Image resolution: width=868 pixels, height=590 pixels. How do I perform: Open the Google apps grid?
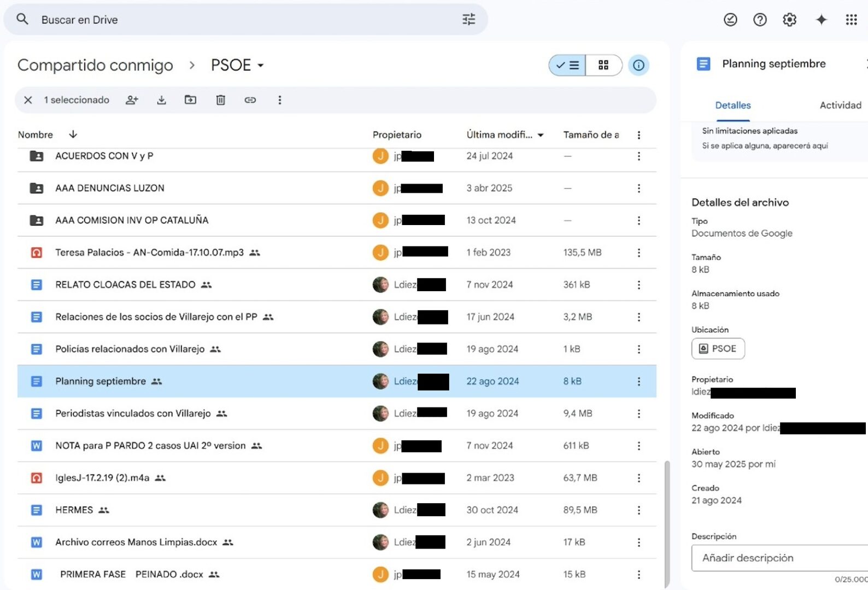coord(851,20)
